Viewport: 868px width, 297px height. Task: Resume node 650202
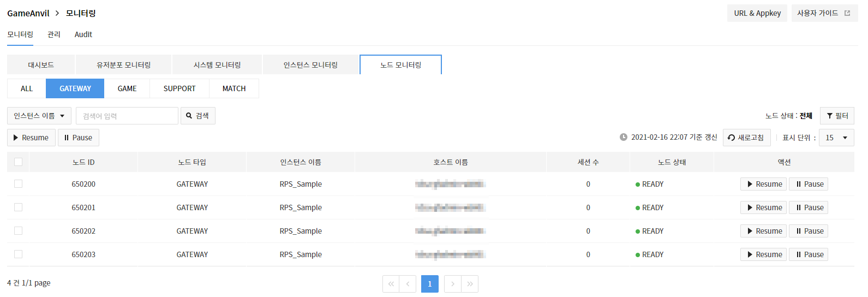(763, 231)
